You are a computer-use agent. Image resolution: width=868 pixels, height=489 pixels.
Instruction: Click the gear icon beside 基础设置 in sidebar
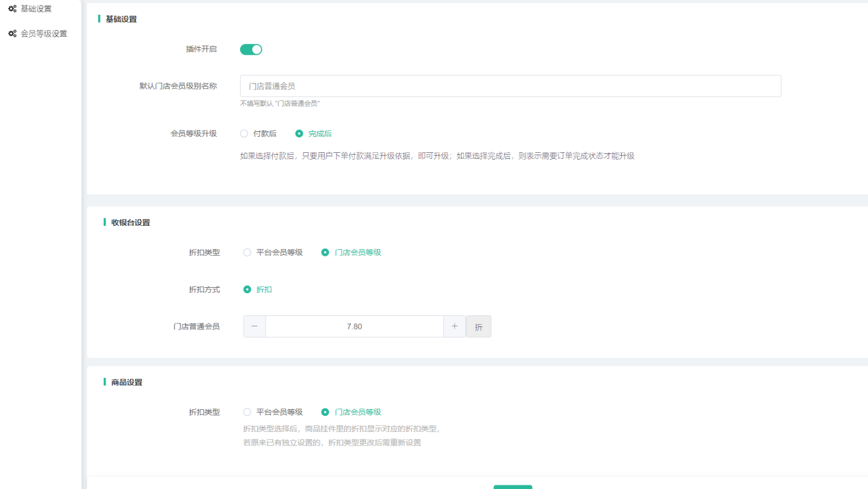12,9
